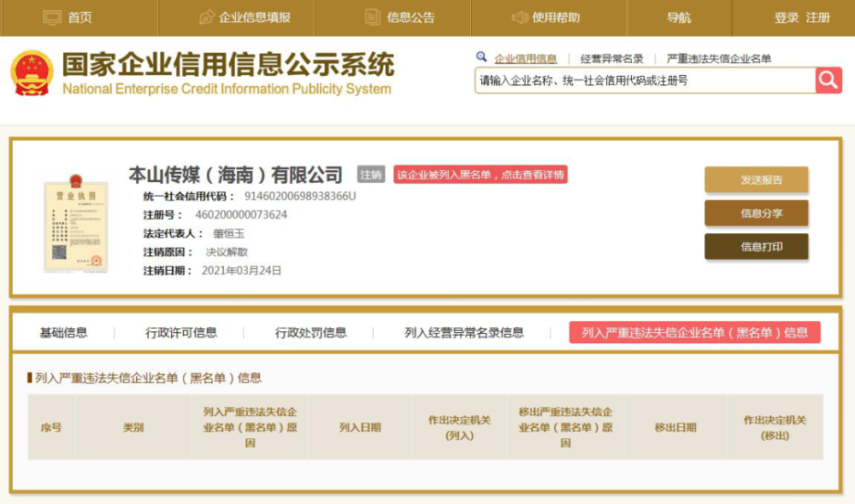This screenshot has width=855, height=504.
Task: Open the 导航 menu item
Action: coord(679,17)
